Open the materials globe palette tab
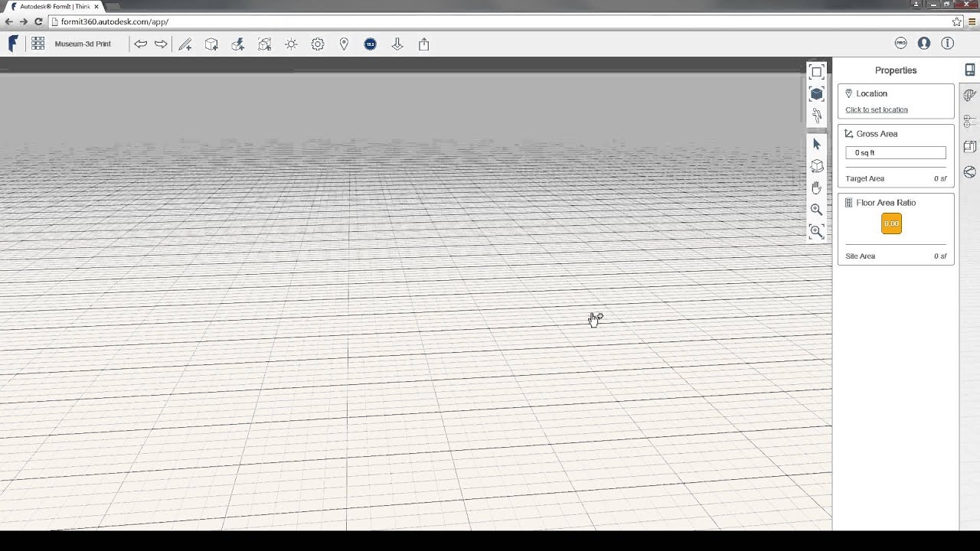Viewport: 980px width, 551px height. click(x=970, y=96)
